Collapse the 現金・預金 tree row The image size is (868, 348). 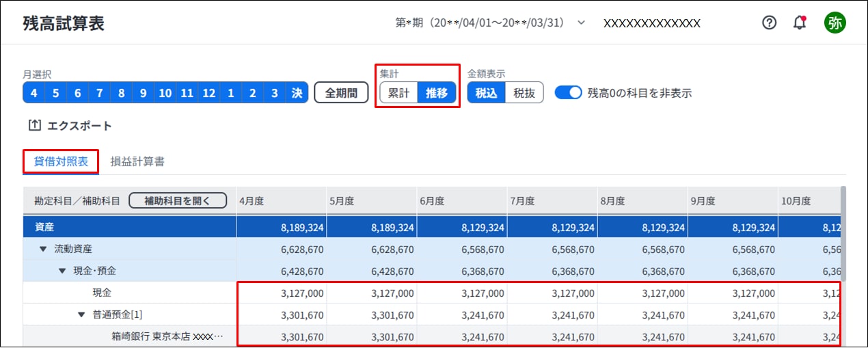[62, 271]
